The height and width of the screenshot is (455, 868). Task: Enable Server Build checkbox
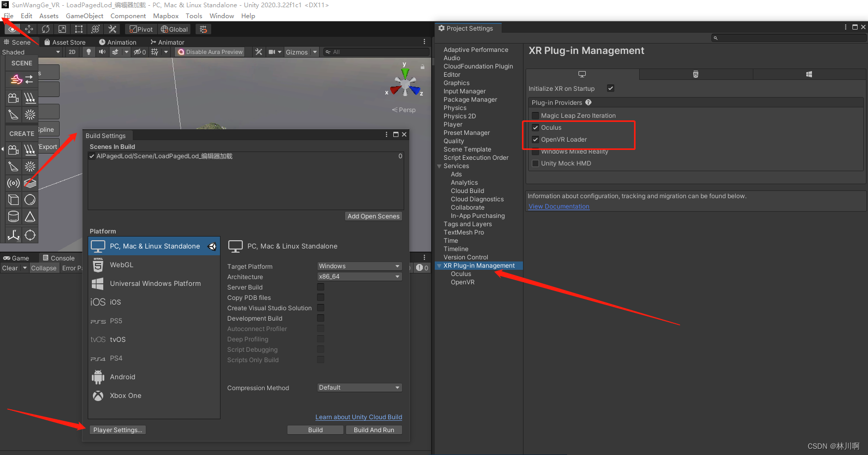(321, 287)
